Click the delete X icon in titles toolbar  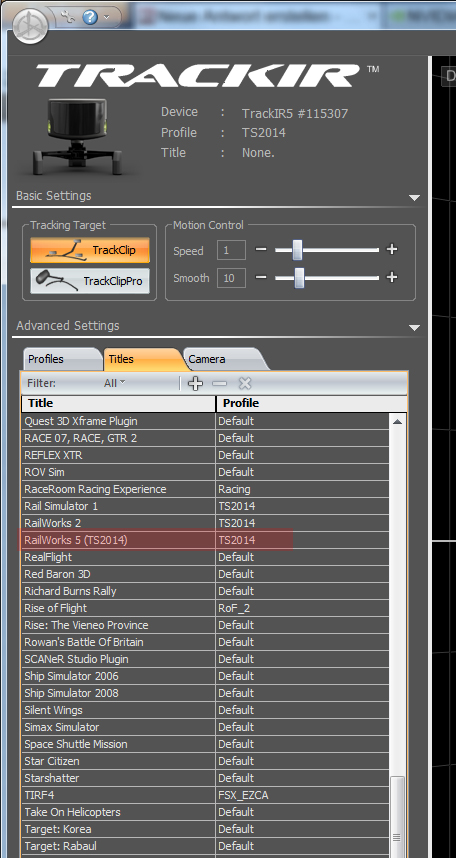(245, 383)
